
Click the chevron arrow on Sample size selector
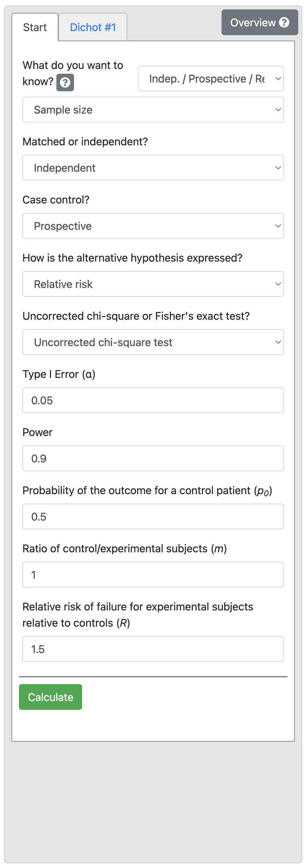coord(278,110)
